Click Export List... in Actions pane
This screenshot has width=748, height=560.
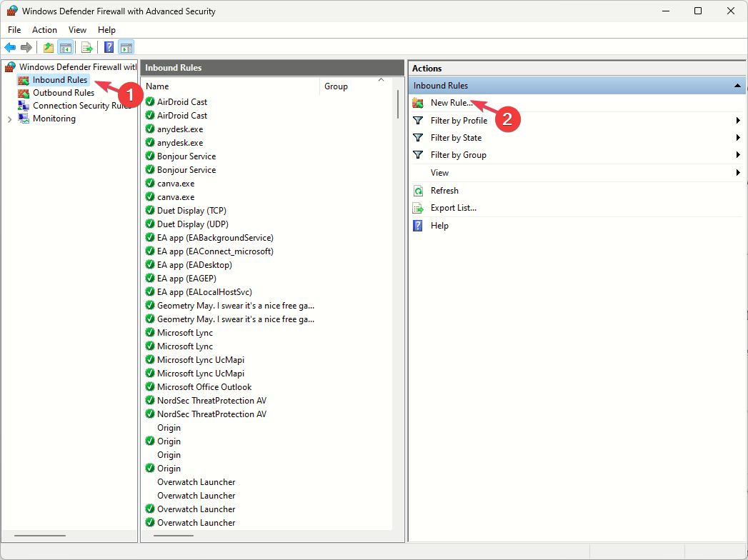click(x=453, y=207)
